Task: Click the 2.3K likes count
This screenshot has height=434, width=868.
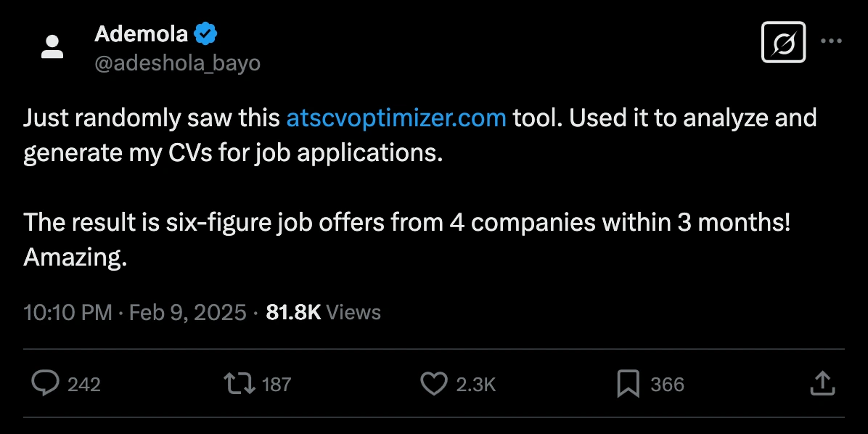Action: tap(475, 384)
